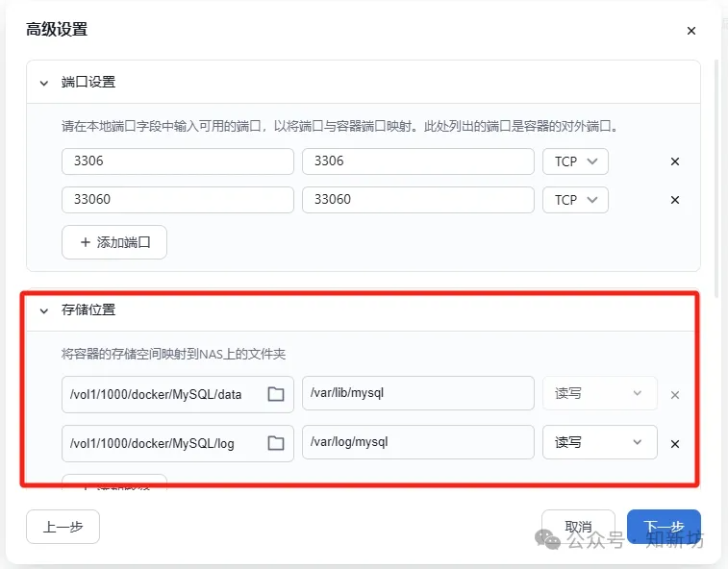Viewport: 728px width, 569px height.
Task: Click the 添加端口 button
Action: point(114,242)
